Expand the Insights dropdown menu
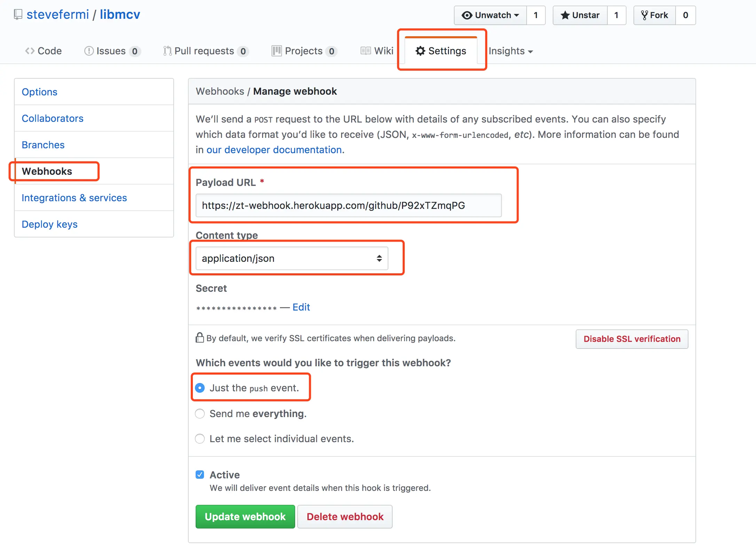This screenshot has width=756, height=548. point(511,51)
